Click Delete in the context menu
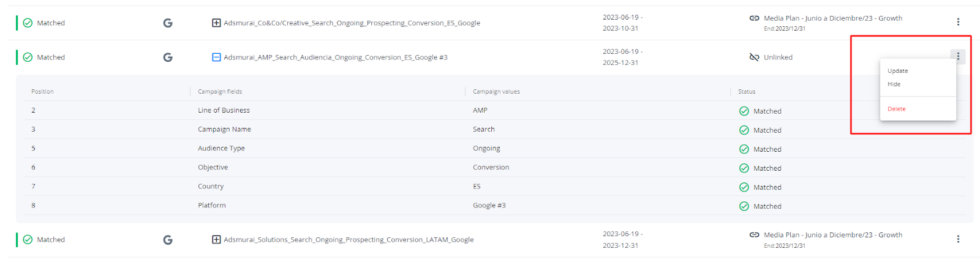980x260 pixels. (897, 109)
